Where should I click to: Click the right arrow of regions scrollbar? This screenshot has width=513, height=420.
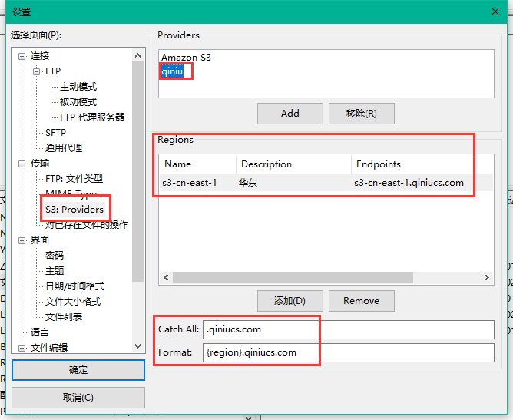tap(487, 278)
